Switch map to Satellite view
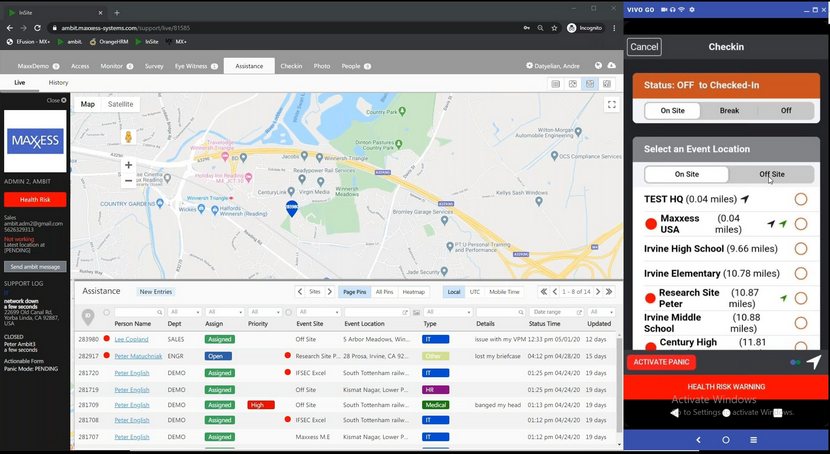Image resolution: width=830 pixels, height=454 pixels. (121, 104)
